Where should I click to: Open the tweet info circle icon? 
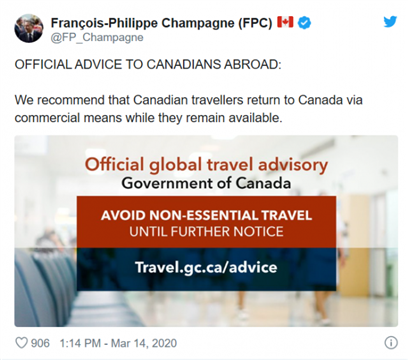(391, 343)
